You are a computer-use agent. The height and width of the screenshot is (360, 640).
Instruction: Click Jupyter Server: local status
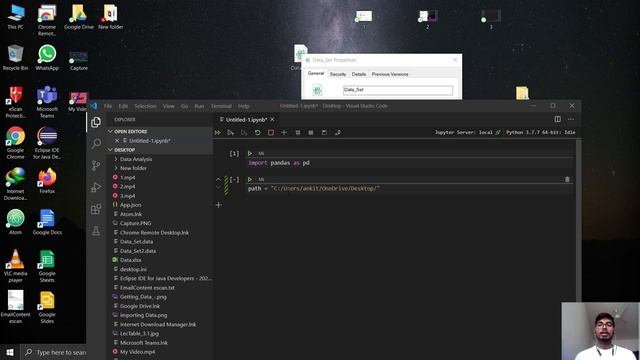[467, 133]
